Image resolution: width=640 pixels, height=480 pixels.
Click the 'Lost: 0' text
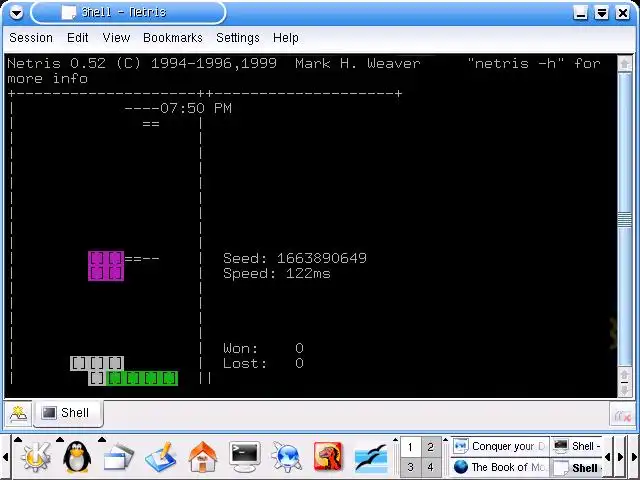(x=263, y=363)
